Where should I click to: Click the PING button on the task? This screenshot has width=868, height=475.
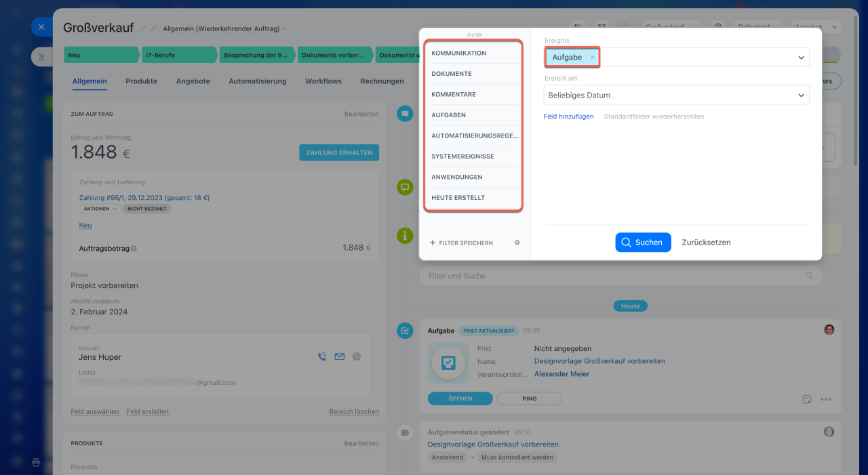point(530,398)
